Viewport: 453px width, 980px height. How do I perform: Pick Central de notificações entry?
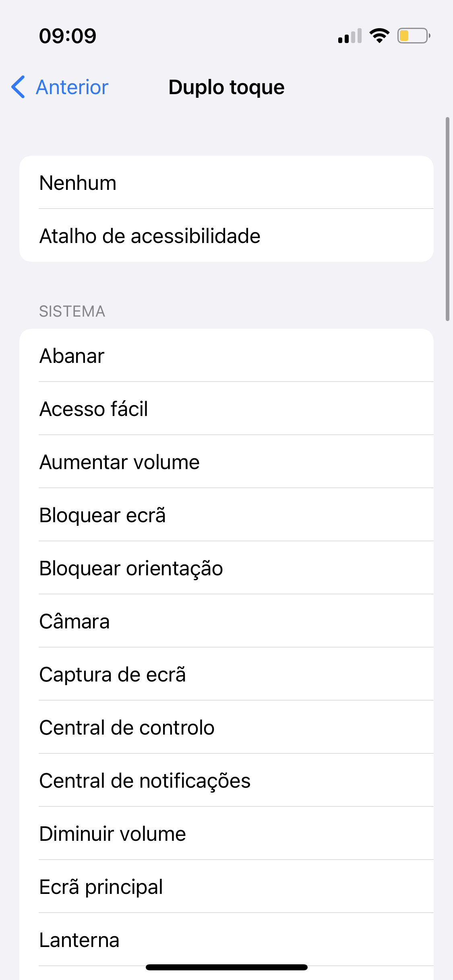(226, 780)
